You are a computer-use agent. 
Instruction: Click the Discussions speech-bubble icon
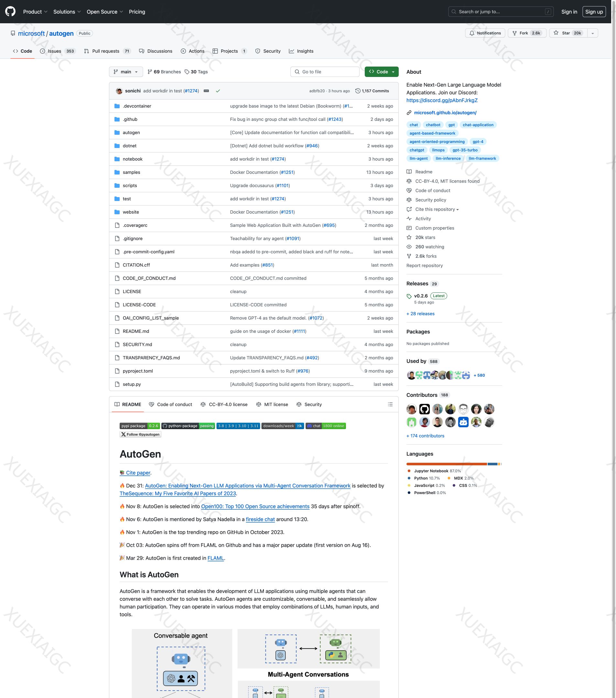pyautogui.click(x=142, y=51)
